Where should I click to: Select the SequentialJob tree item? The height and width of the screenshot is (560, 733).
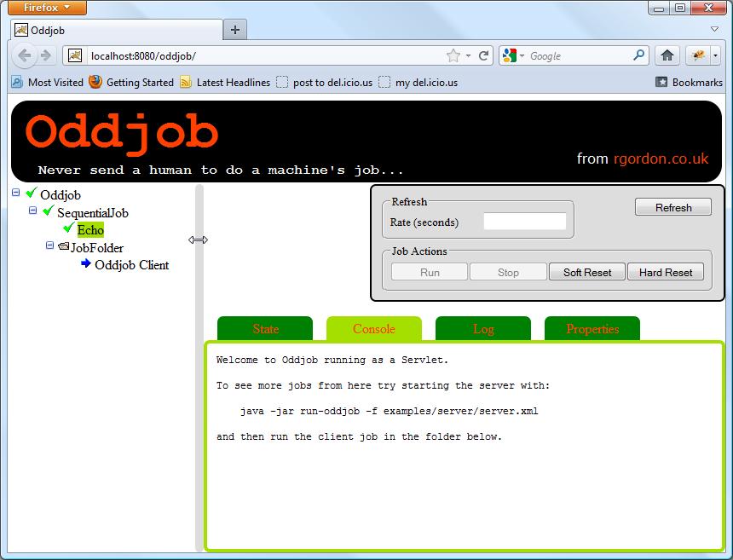(x=93, y=213)
